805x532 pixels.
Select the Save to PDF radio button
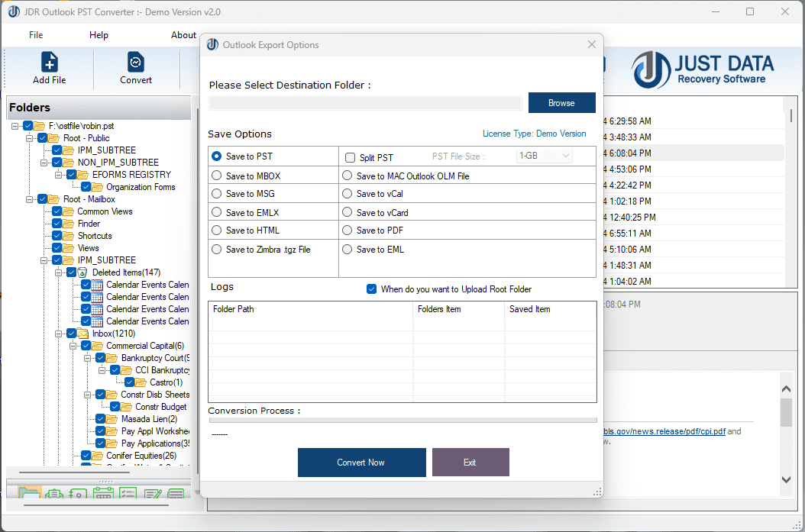coord(348,230)
